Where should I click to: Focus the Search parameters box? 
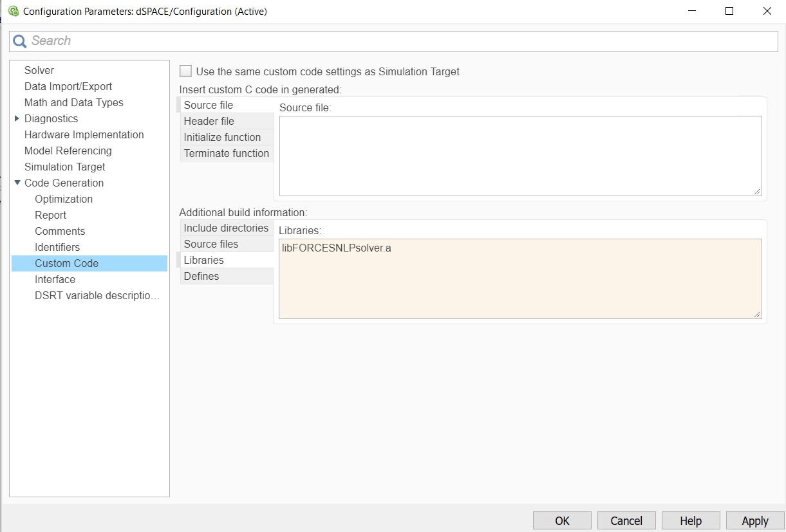[399, 41]
